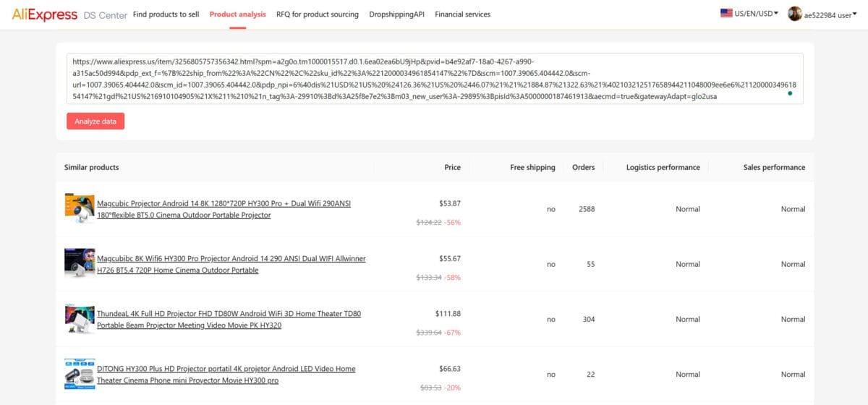Click the Similar products column header

click(x=92, y=167)
